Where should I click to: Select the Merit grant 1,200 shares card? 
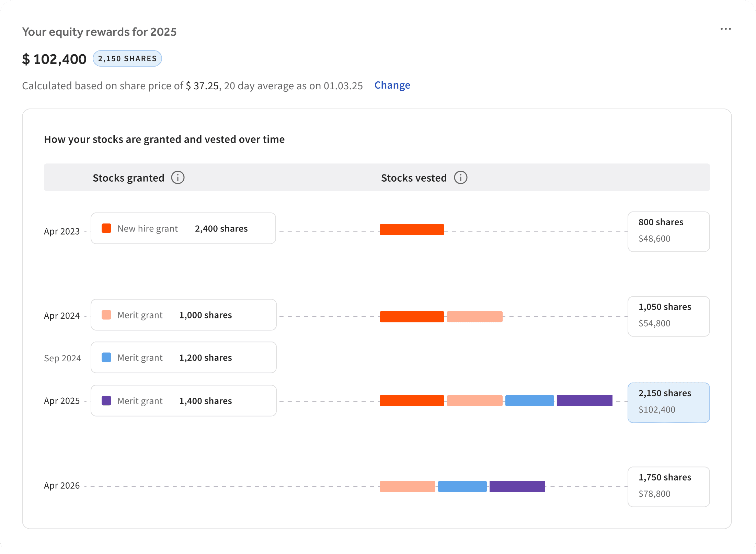183,358
